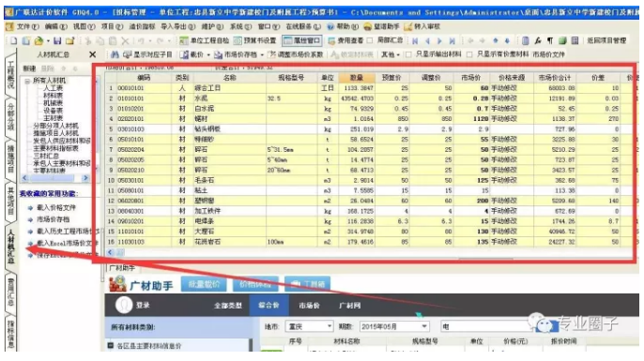Click 返回项目管理 button
The height and width of the screenshot is (361, 644).
pos(606,40)
